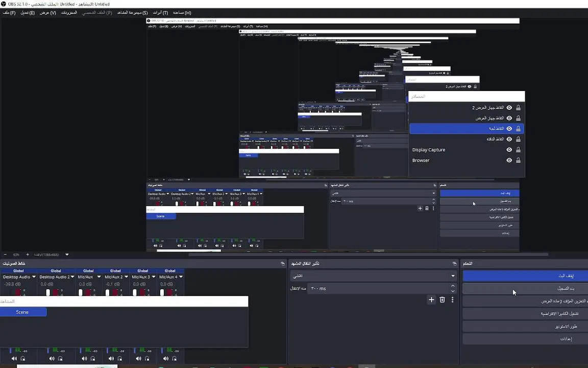Mute the Mic/Aux 3 channel speaker

coord(139,359)
